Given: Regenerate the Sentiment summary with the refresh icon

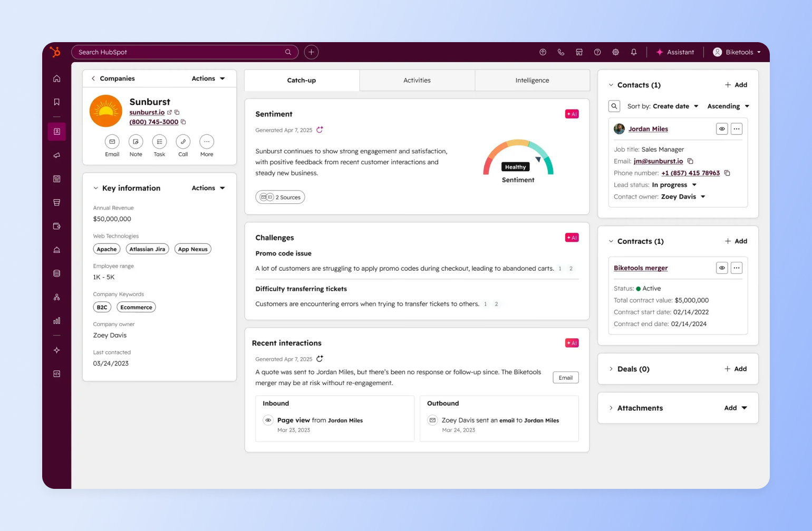Looking at the screenshot, I should click(x=320, y=130).
